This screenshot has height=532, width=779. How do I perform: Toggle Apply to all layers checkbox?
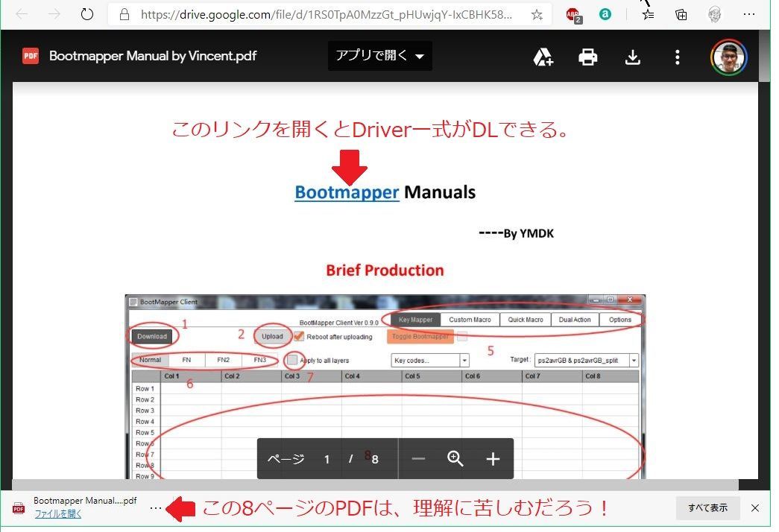[293, 360]
